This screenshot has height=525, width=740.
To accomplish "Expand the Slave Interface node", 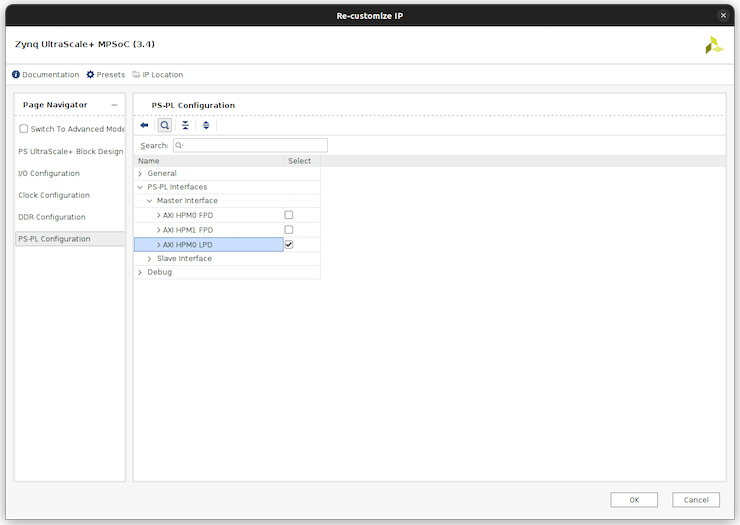I will point(150,259).
